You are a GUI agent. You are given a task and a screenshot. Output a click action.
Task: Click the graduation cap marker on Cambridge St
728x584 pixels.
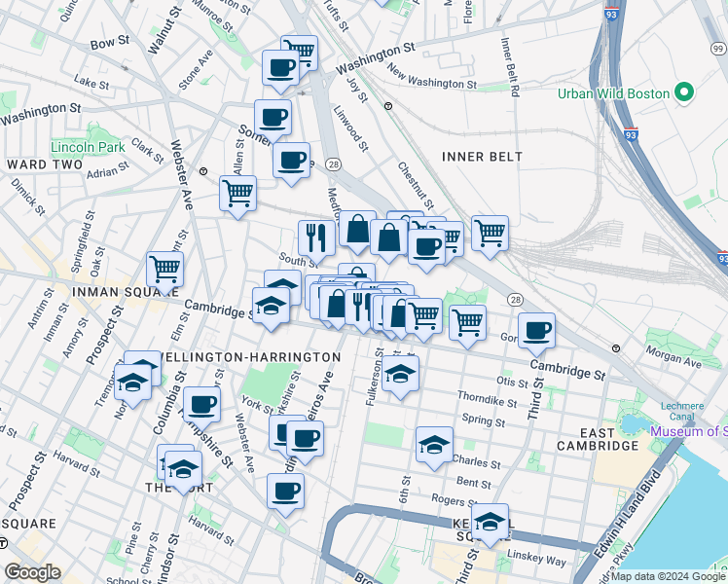[x=272, y=305]
